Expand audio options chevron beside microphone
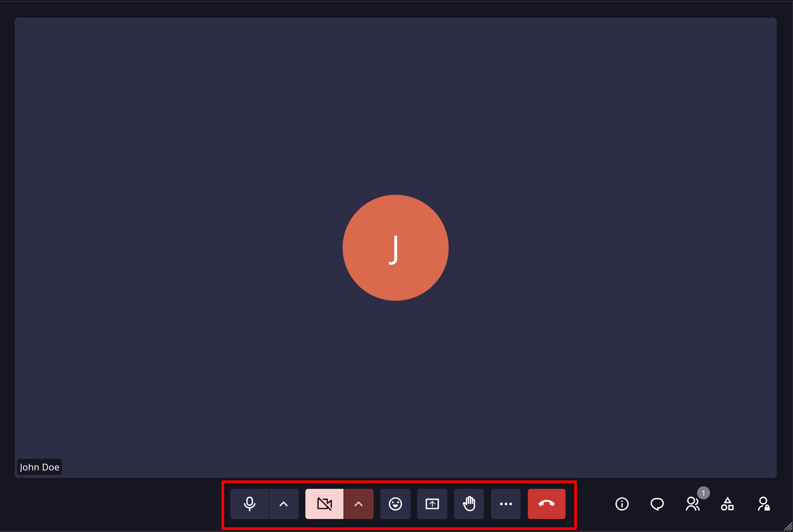 pyautogui.click(x=284, y=504)
